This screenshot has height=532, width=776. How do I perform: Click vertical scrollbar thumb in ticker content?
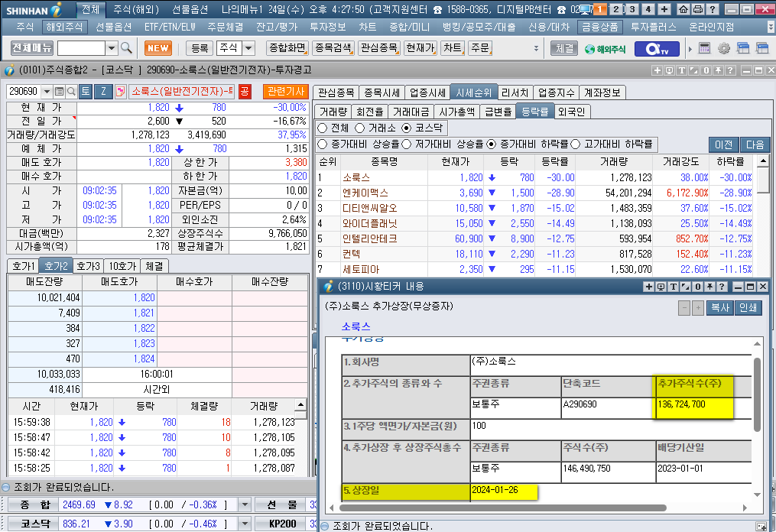(757, 394)
